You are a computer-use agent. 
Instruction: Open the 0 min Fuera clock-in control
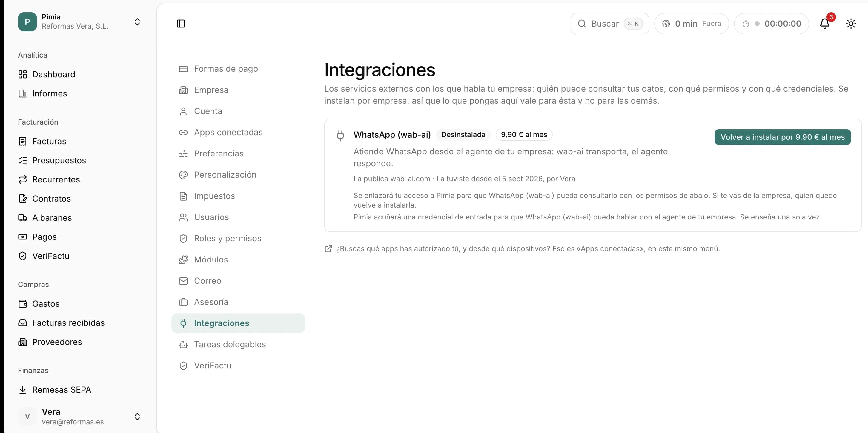pyautogui.click(x=692, y=24)
